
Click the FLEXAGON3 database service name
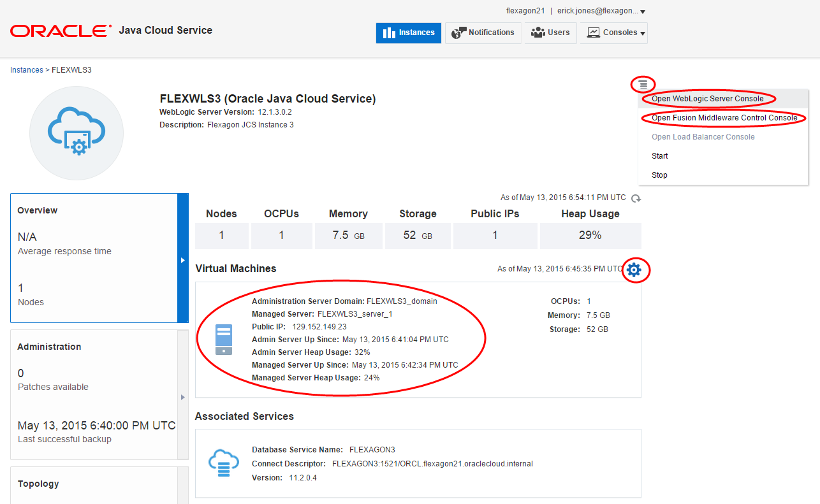tap(372, 450)
